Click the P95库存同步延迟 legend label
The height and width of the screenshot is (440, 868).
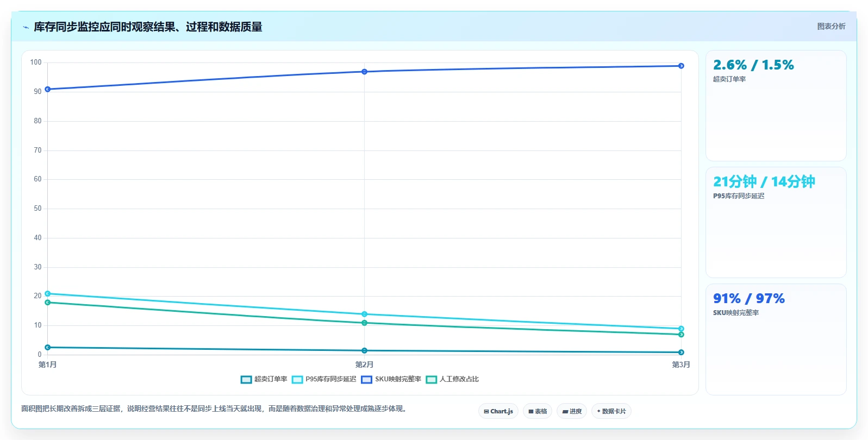click(331, 379)
